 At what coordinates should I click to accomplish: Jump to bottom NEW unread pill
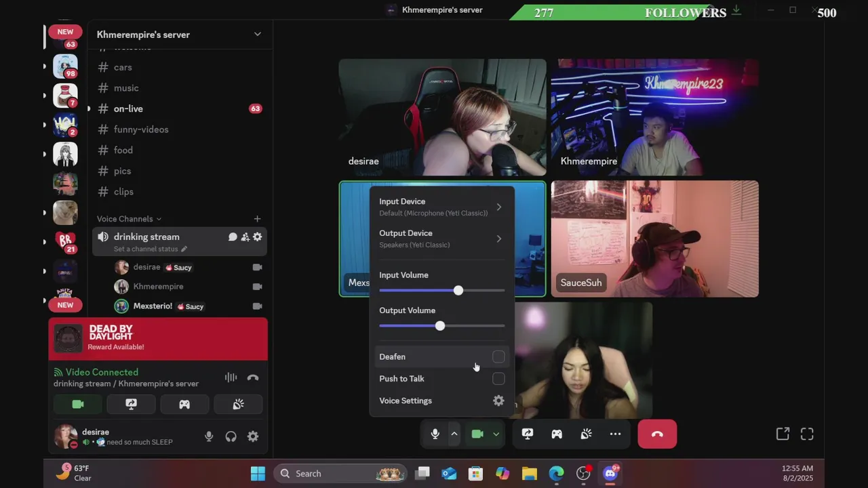click(x=65, y=305)
